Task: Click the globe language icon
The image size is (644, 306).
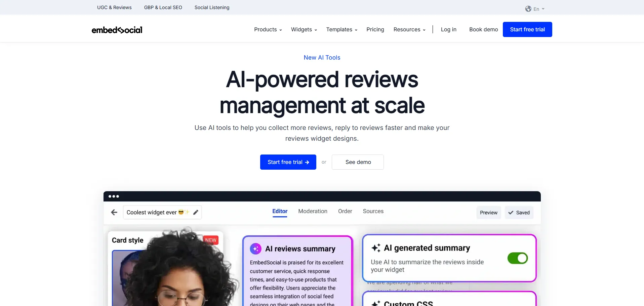Action: [x=528, y=9]
